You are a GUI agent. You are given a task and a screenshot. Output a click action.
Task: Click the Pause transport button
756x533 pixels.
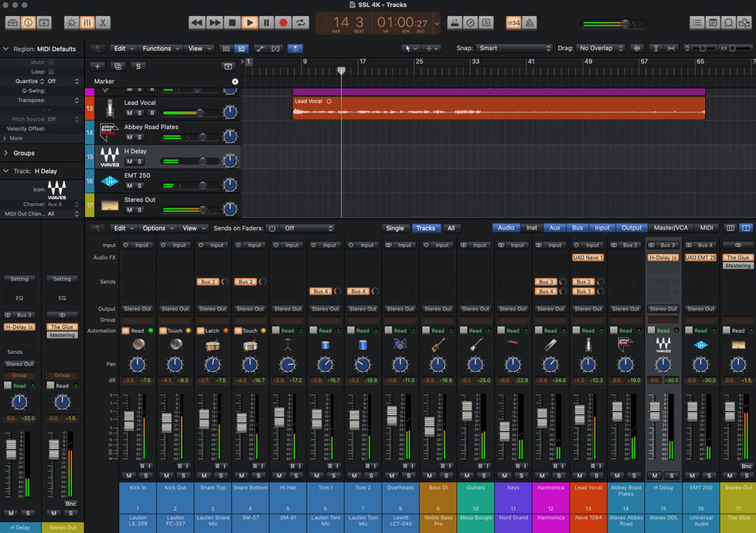[266, 22]
